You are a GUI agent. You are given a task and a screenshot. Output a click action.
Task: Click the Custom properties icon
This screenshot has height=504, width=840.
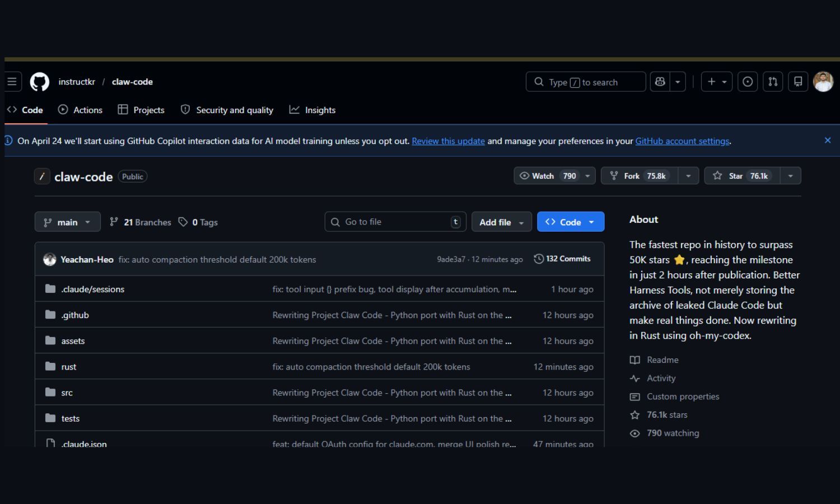tap(634, 396)
